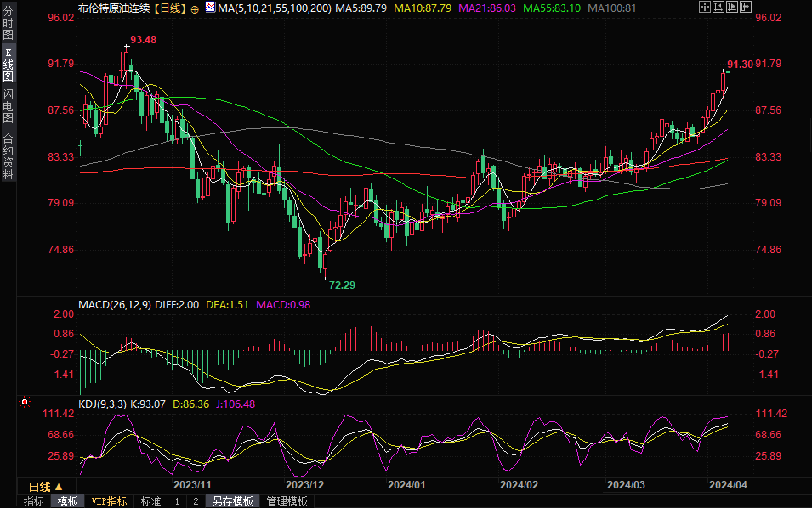Select the 指标 bottom tab

tap(34, 501)
